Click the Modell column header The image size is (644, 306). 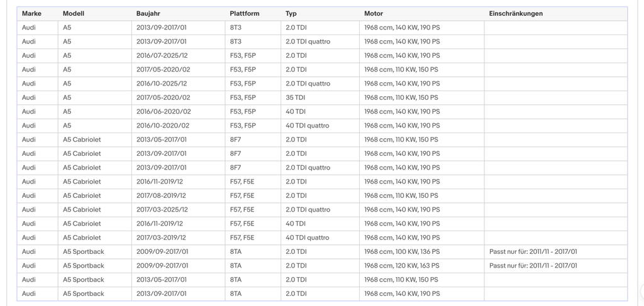[x=95, y=14]
